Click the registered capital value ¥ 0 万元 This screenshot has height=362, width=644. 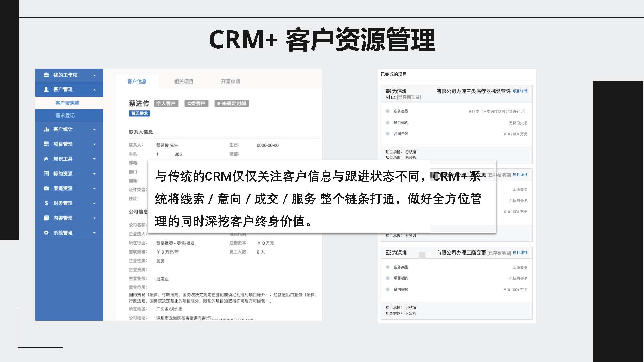(x=266, y=243)
